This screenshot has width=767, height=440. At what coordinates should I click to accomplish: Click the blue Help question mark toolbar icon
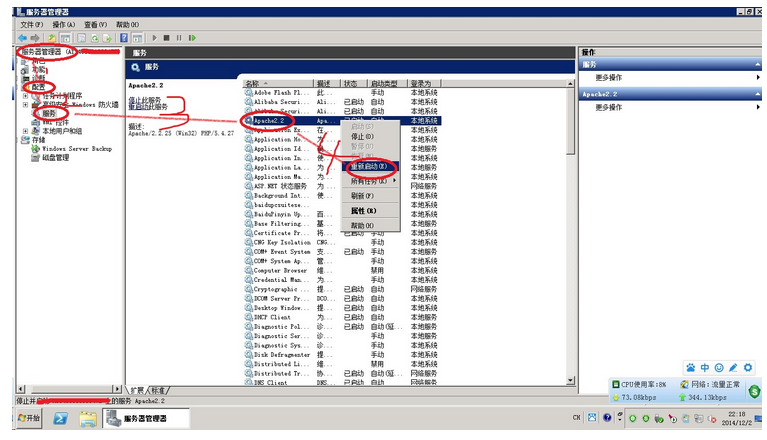124,38
